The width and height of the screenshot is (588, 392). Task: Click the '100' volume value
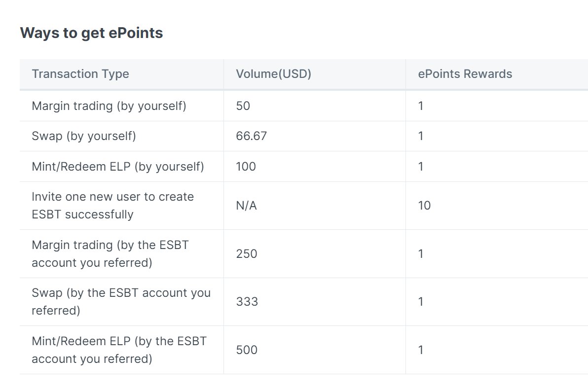tap(246, 166)
